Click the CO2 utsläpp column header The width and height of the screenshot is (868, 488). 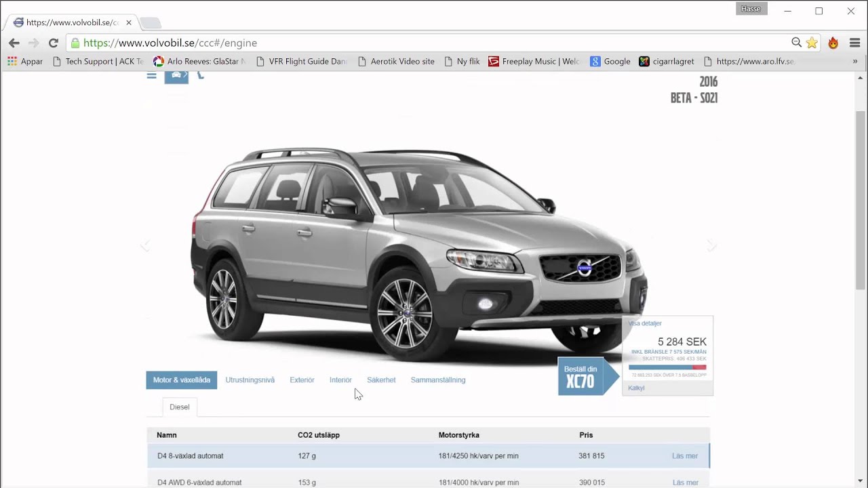point(319,435)
